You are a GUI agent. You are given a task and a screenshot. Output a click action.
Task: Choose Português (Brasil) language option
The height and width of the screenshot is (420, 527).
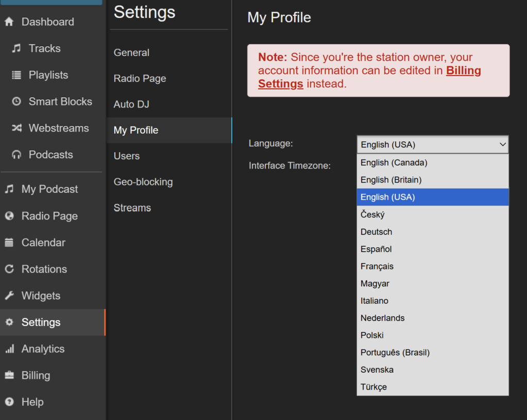[432, 353]
